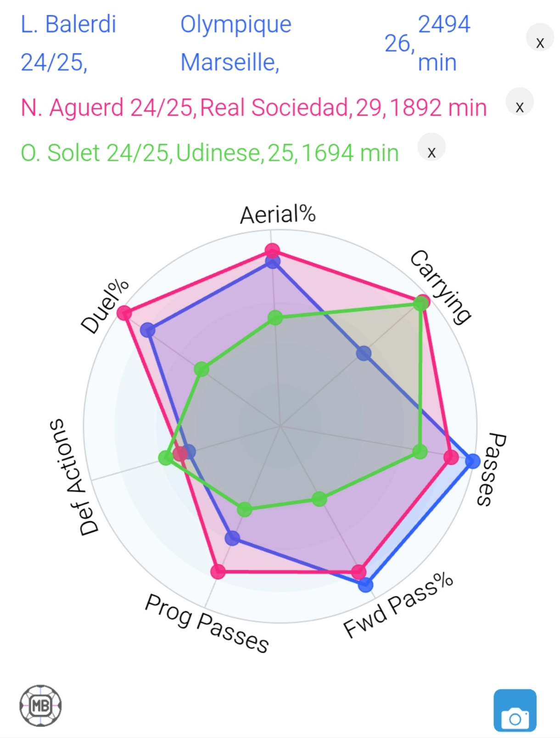Remove L. Balerdi from comparison
The height and width of the screenshot is (738, 560).
click(x=540, y=43)
